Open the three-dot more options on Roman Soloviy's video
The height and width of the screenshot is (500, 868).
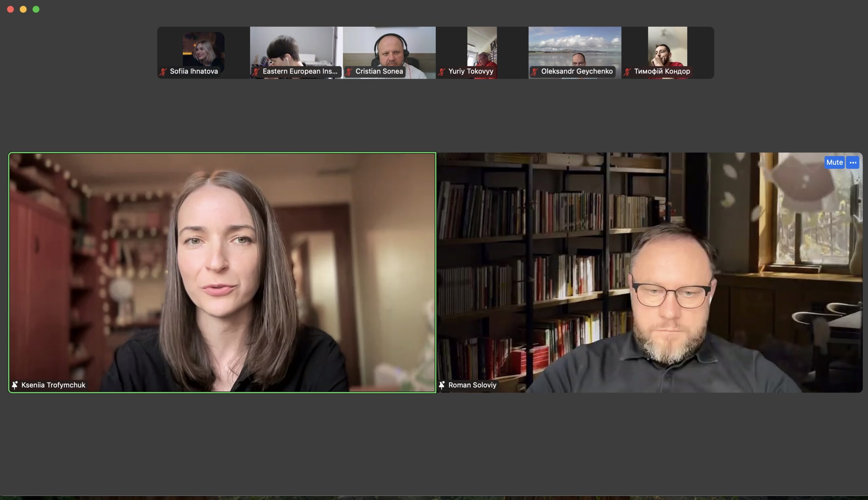tap(852, 162)
